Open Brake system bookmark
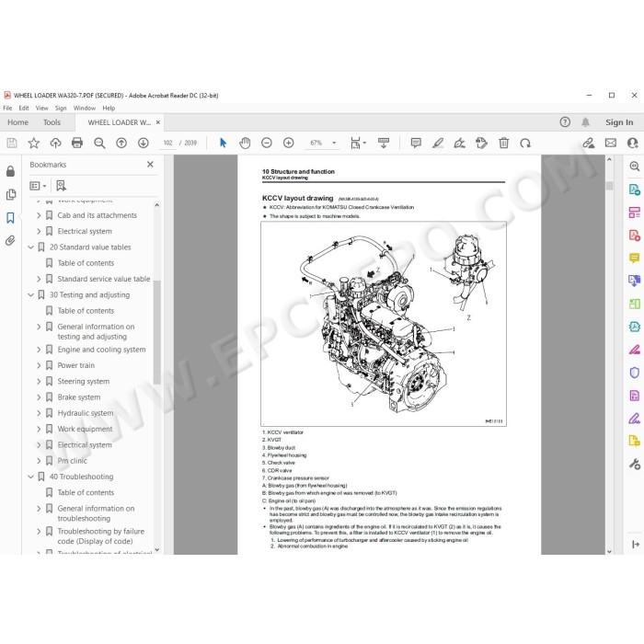This screenshot has width=644, height=644. tap(79, 397)
